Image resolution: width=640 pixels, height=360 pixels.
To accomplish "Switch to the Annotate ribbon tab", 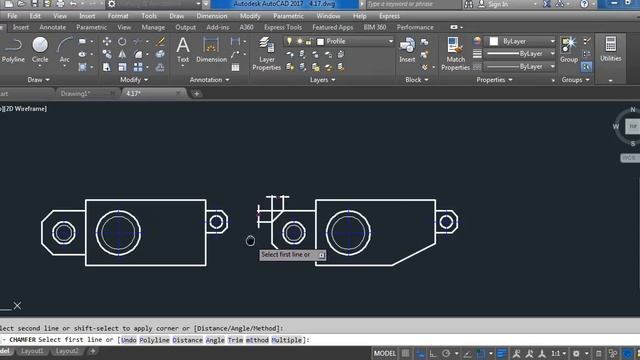I will [x=53, y=27].
